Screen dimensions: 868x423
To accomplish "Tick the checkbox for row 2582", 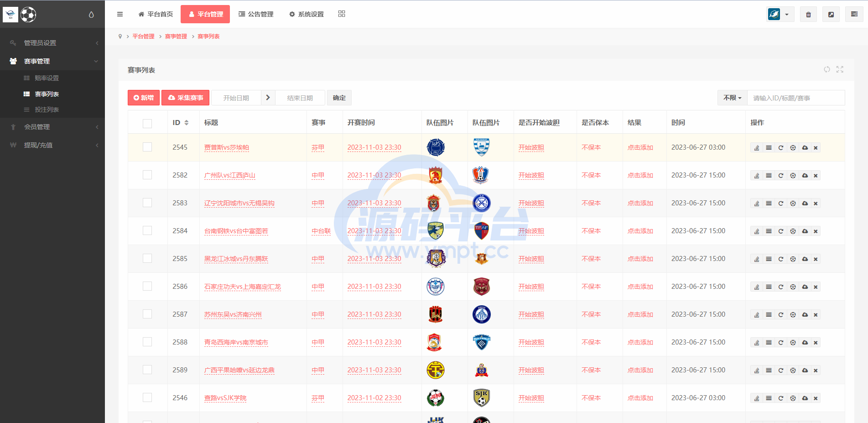I will coord(147,175).
